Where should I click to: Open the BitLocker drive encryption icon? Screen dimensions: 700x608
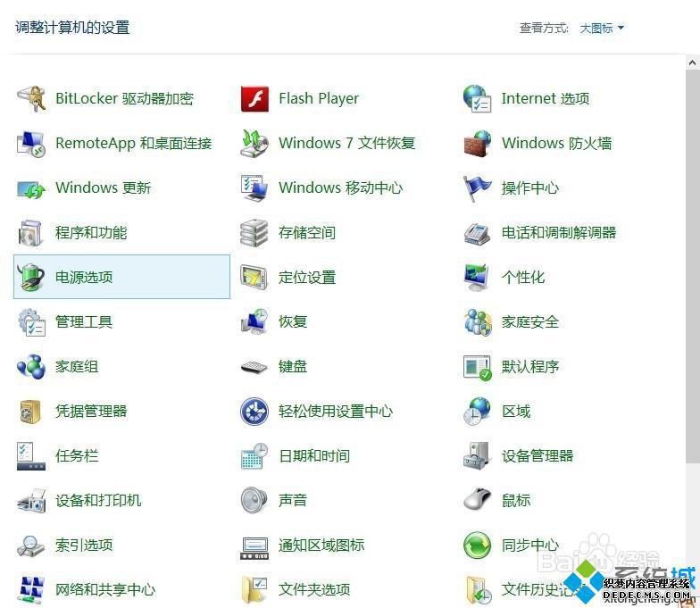[31, 98]
